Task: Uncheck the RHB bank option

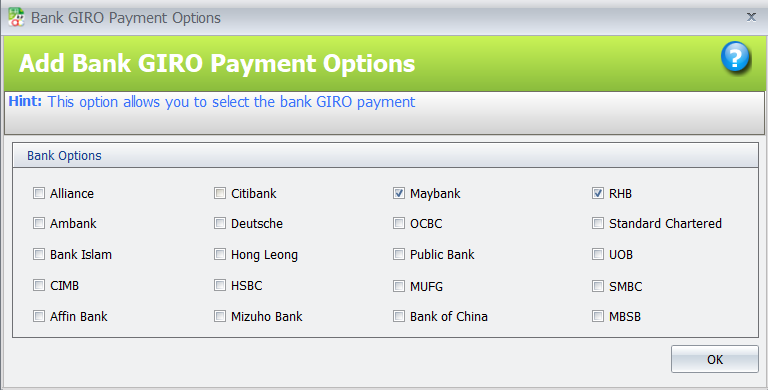Action: pos(598,193)
